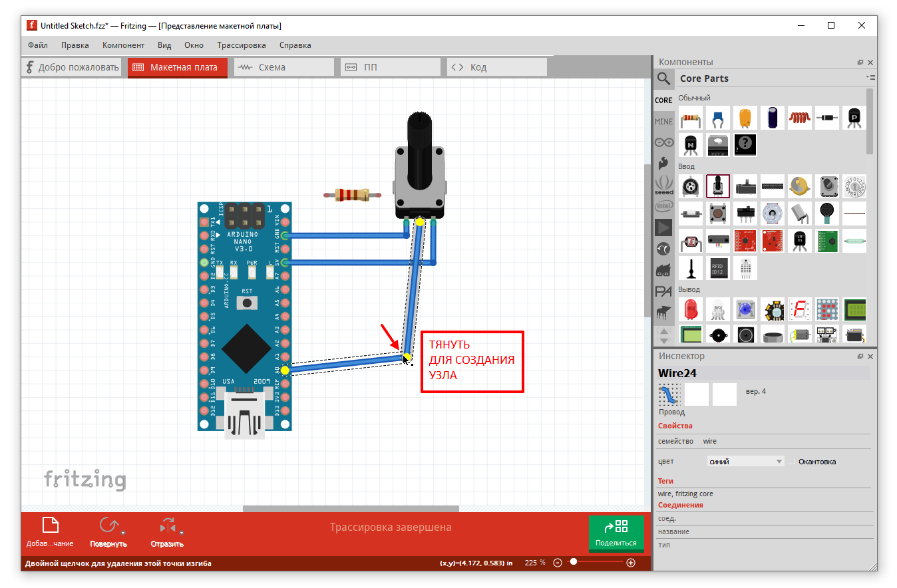
Task: Open the Core Parts bin options menu
Action: 870,78
